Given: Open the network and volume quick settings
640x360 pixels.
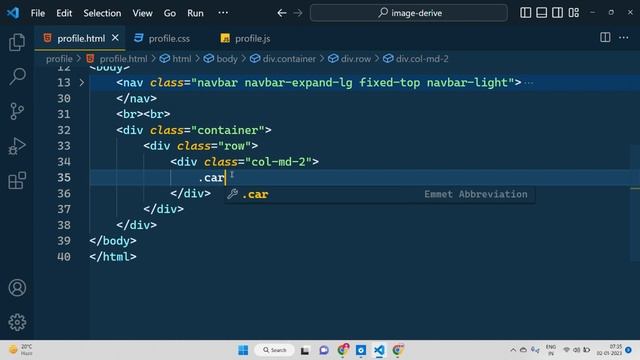Looking at the screenshot, I should 576,350.
